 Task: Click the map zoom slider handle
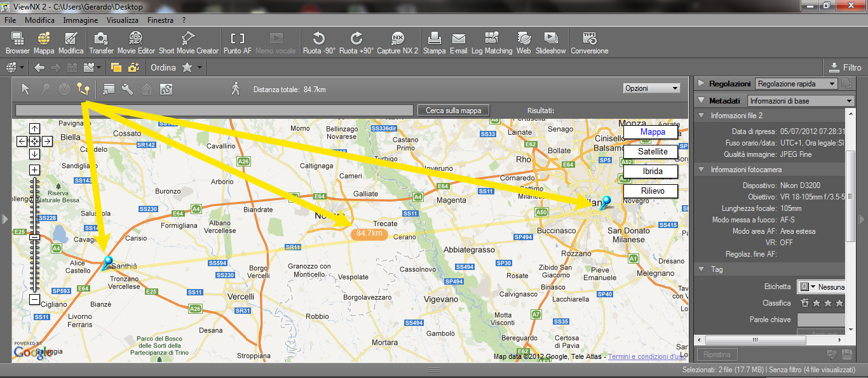coord(34,238)
